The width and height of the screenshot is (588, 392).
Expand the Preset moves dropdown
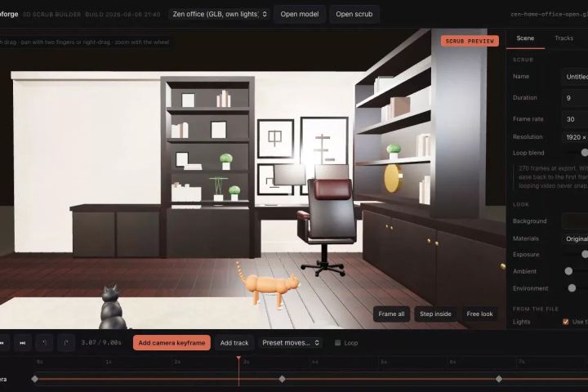pos(291,343)
